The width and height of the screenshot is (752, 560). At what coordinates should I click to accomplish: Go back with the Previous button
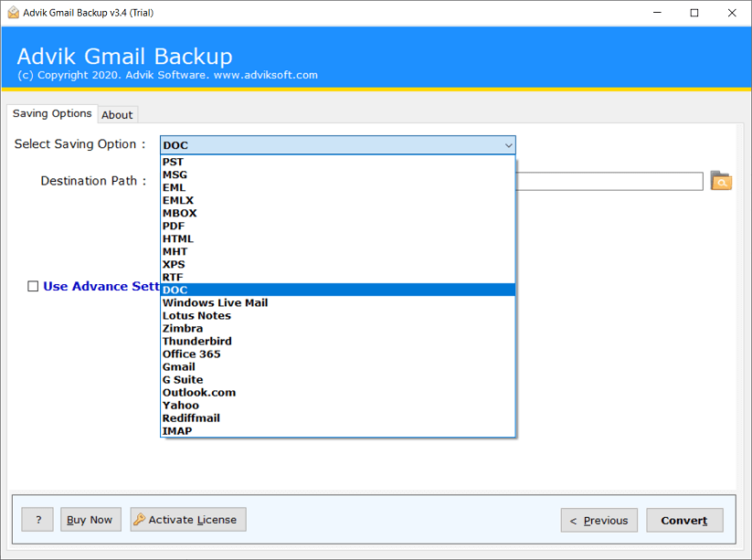(599, 520)
